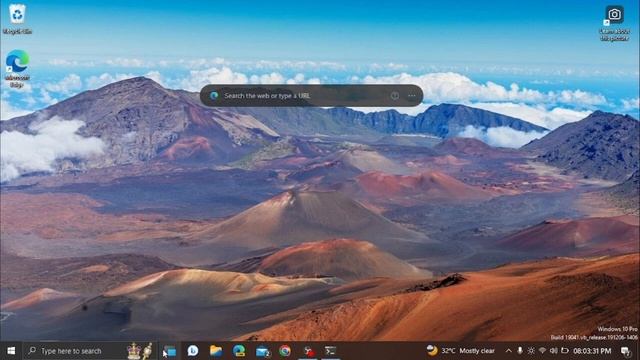
Task: Launch Microsoft Edge from the taskbar
Action: (x=239, y=351)
